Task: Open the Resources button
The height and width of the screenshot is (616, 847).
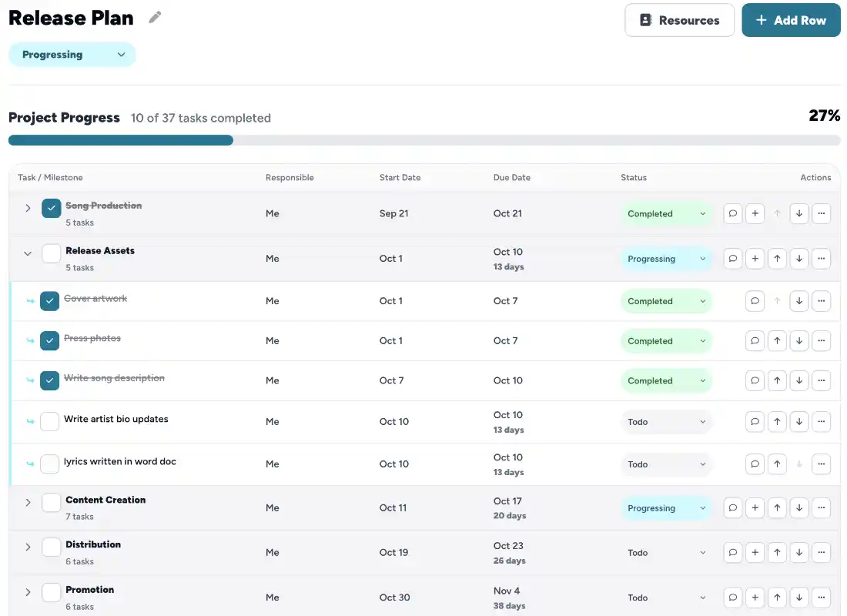Action: pyautogui.click(x=680, y=21)
